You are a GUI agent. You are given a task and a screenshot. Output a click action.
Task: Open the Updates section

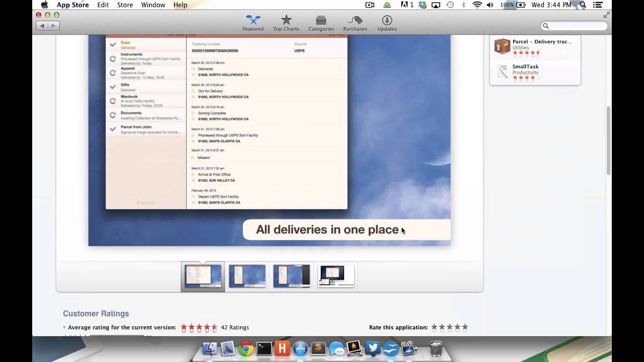click(x=387, y=23)
